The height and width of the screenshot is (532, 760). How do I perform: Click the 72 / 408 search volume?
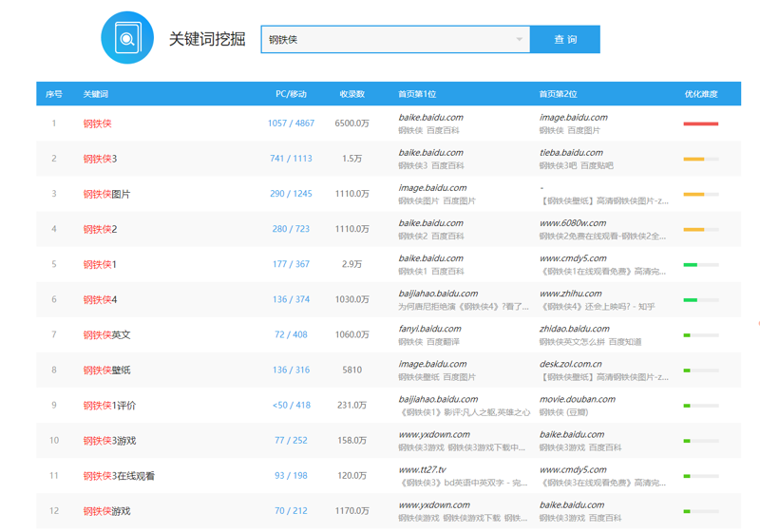[x=291, y=334]
